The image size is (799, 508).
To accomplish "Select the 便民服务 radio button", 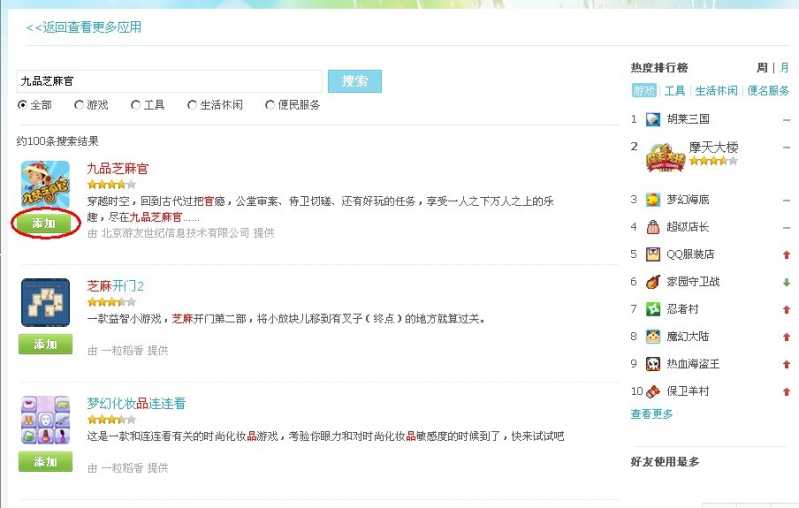I will (270, 105).
